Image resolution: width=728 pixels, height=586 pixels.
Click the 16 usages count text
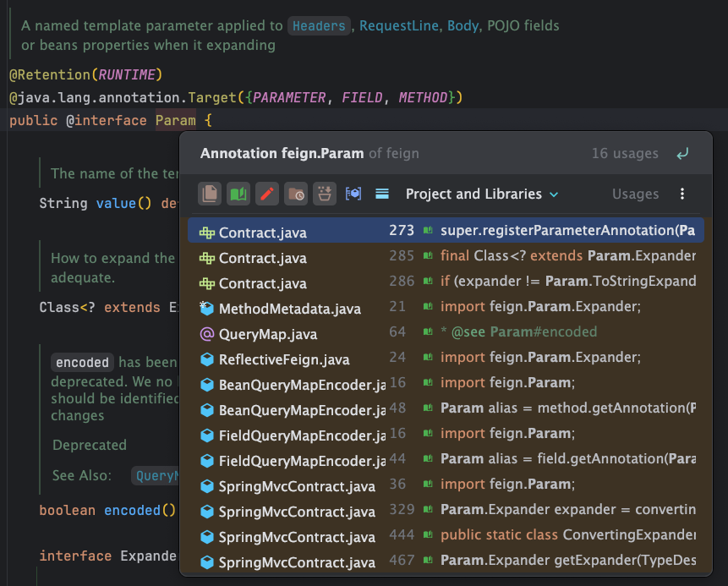(x=625, y=153)
